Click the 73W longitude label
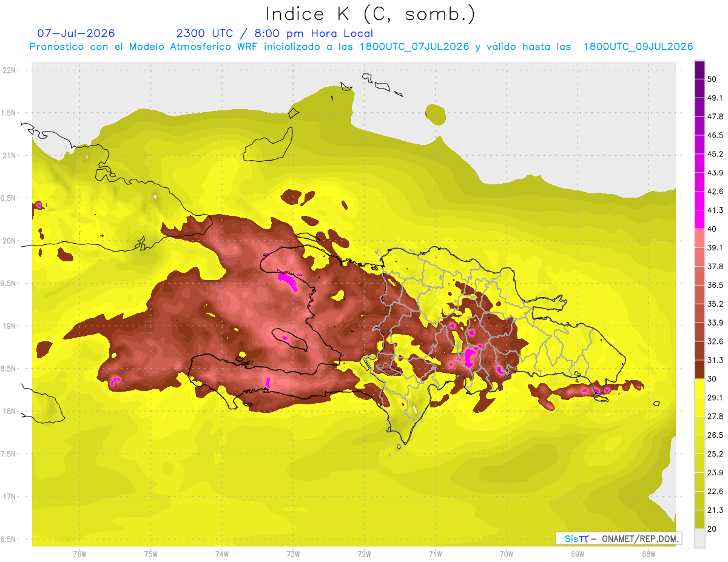728x562 pixels. tap(293, 554)
